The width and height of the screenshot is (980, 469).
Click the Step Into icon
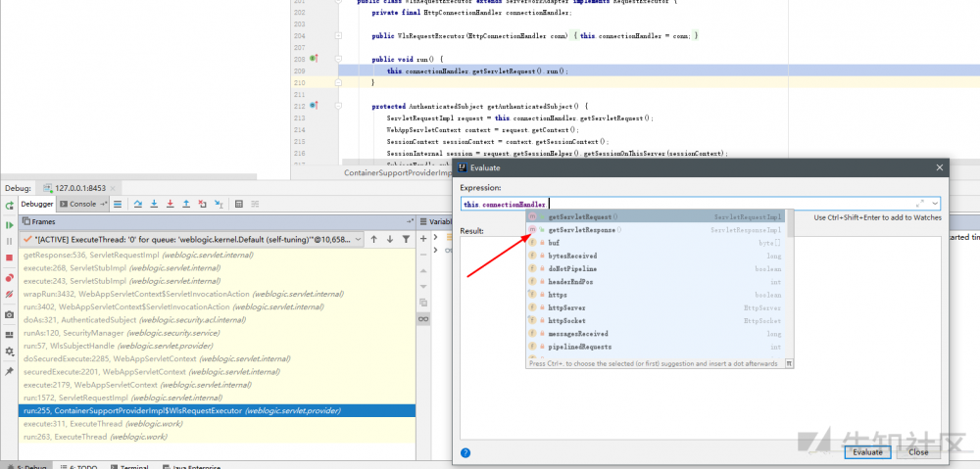coord(154,204)
